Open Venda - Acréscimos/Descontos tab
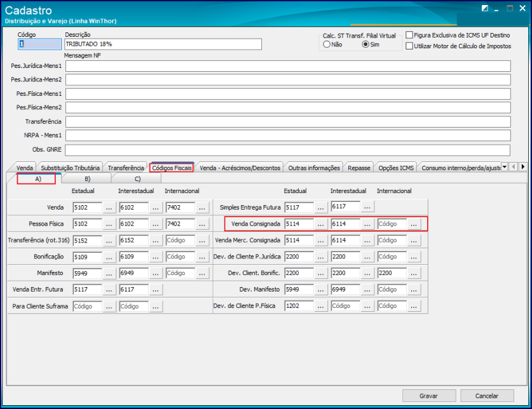 [x=240, y=168]
